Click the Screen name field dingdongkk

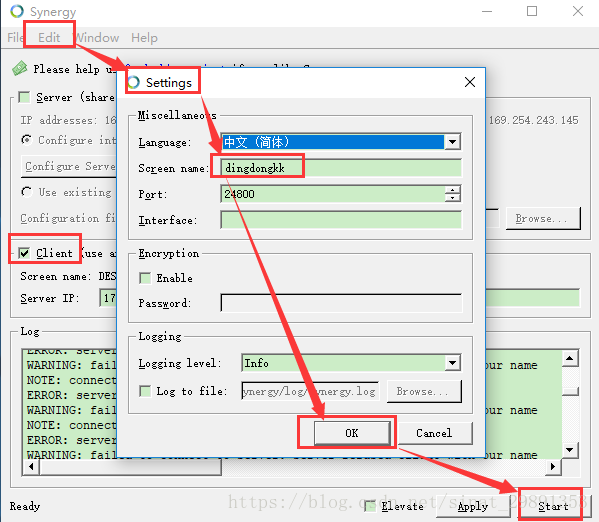coord(341,168)
